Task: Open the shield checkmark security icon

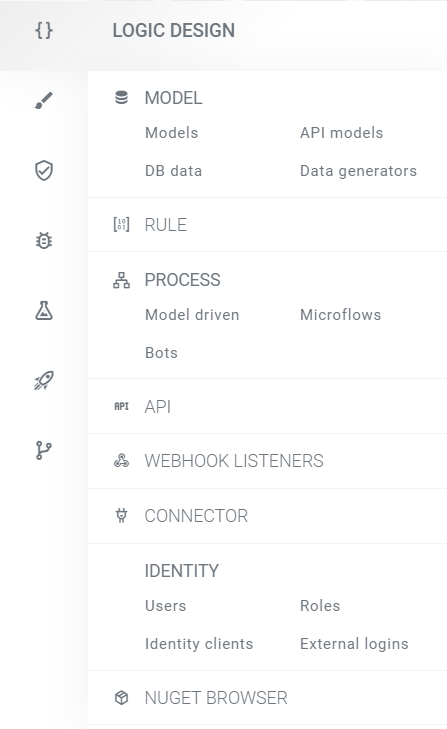Action: click(x=44, y=171)
